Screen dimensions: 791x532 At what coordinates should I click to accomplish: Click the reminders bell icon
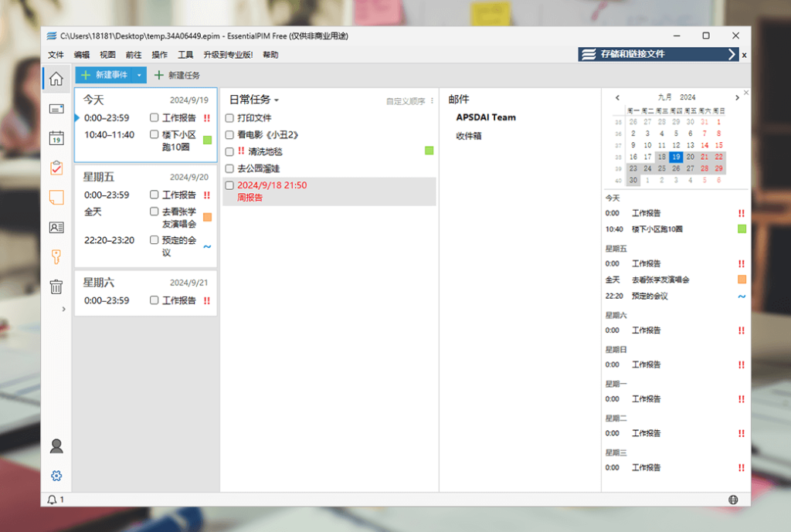click(x=52, y=500)
